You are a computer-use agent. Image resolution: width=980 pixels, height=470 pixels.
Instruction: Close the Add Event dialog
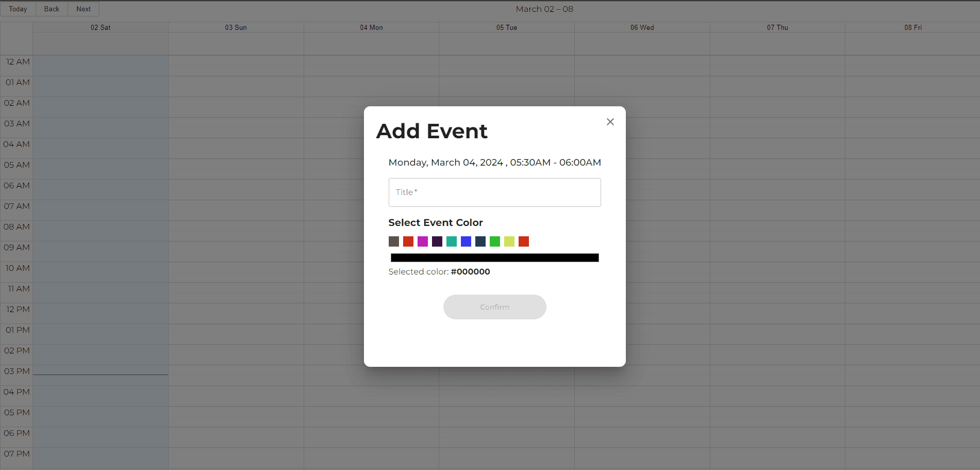[610, 122]
